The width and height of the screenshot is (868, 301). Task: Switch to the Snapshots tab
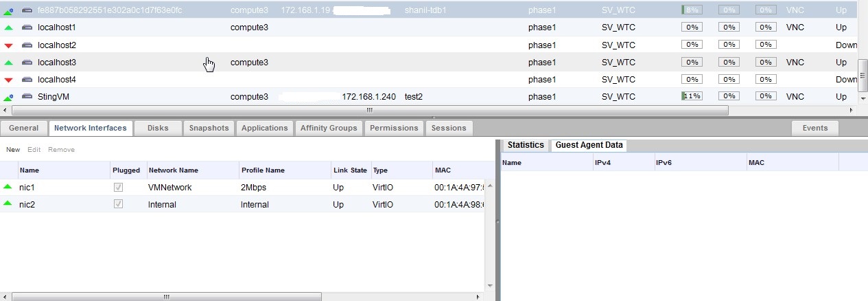pos(209,128)
